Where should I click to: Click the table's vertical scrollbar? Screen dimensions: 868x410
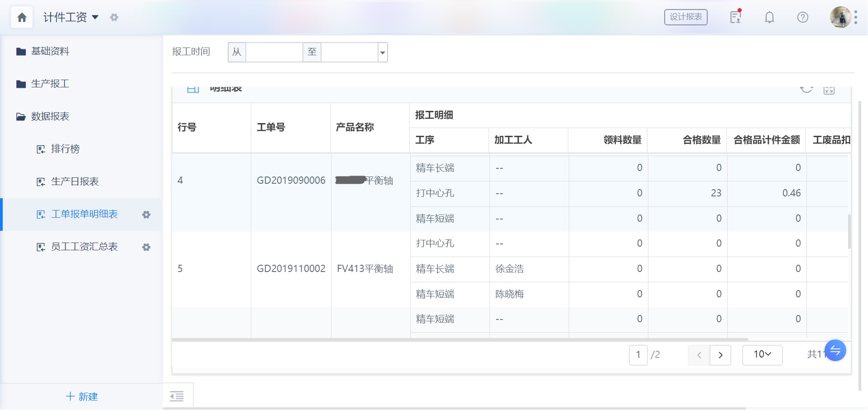click(849, 231)
